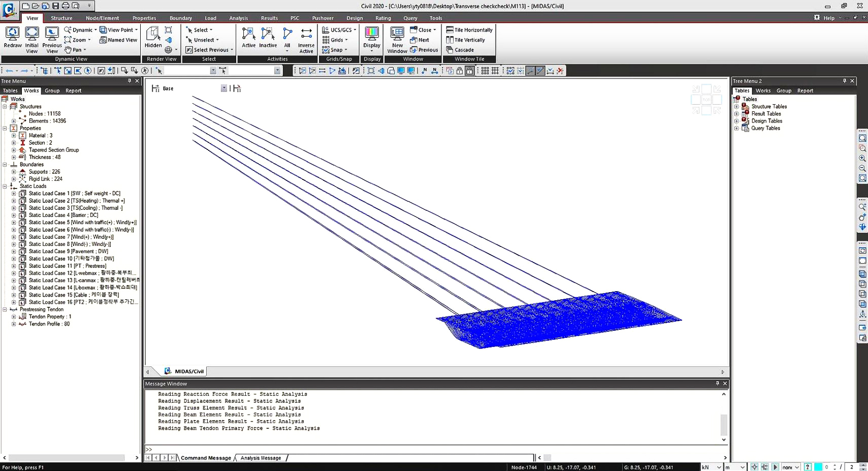Click the Elements : 14396 tree item
The image size is (868, 471).
[47, 121]
